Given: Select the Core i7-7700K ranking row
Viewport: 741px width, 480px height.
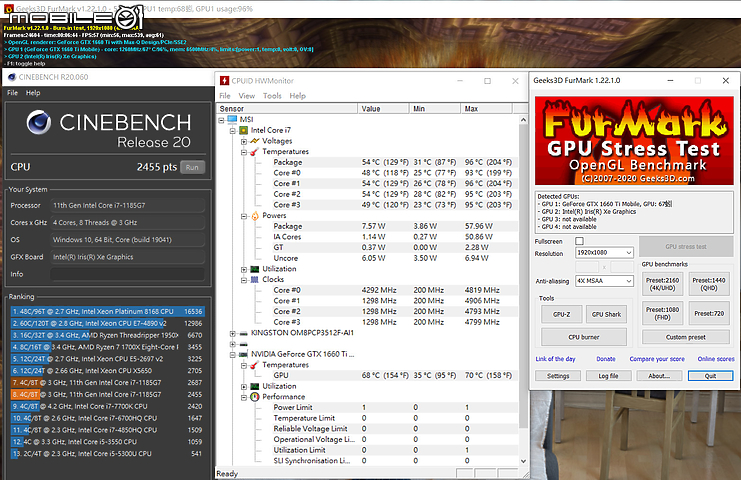Looking at the screenshot, I should tap(108, 406).
